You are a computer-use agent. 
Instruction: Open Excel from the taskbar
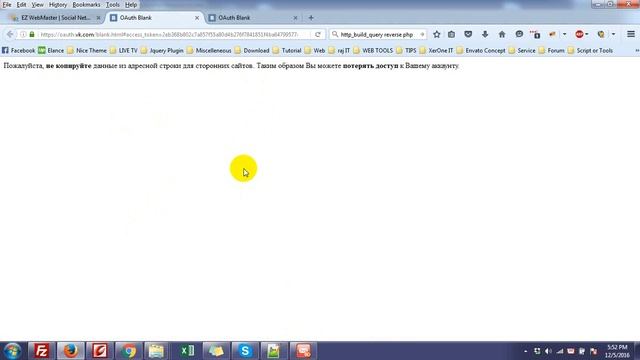click(187, 351)
